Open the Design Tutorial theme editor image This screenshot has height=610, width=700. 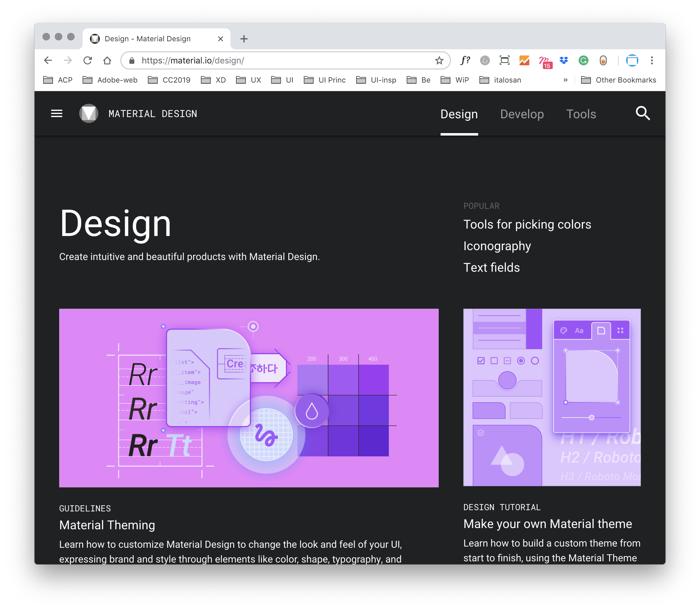coord(552,397)
